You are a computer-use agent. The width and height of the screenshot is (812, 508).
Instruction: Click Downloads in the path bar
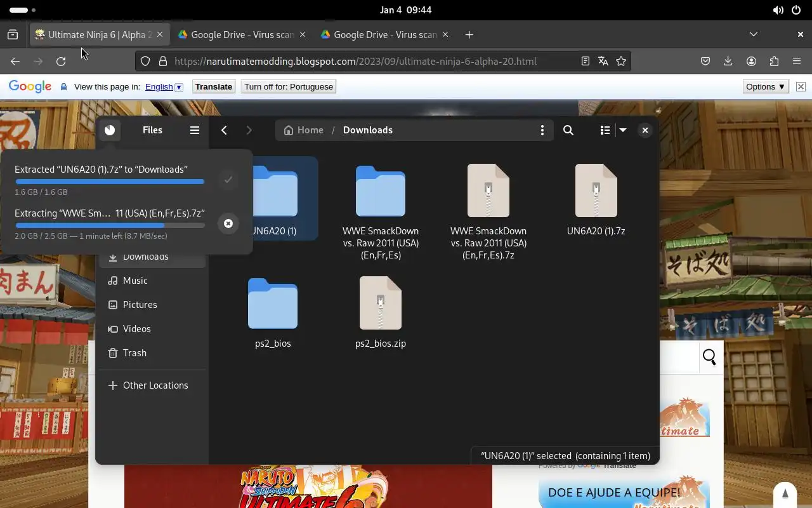pyautogui.click(x=368, y=130)
